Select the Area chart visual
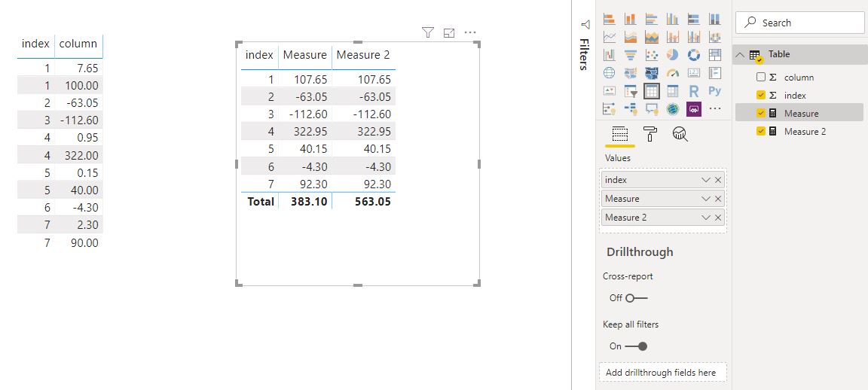The width and height of the screenshot is (868, 390). coord(630,37)
